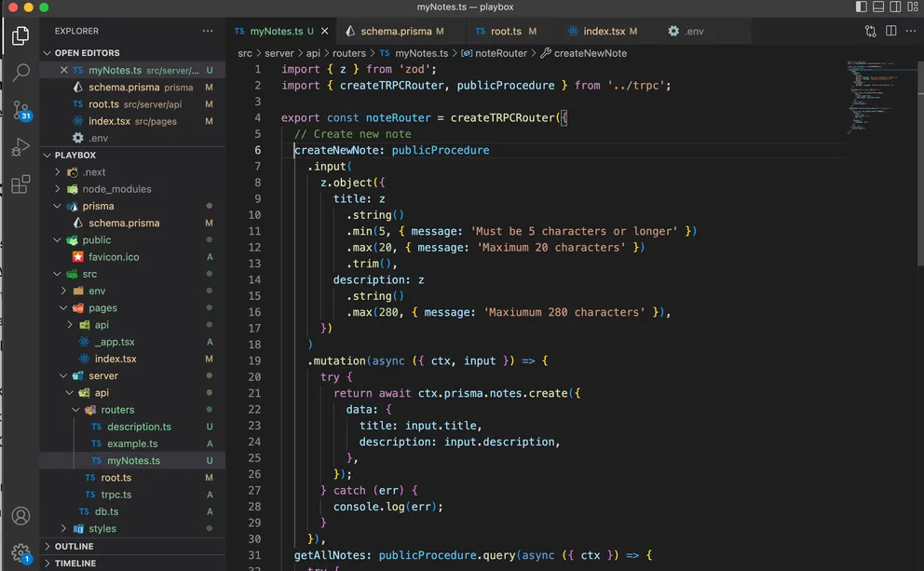
Task: Toggle secondary side bar visibility
Action: click(895, 7)
